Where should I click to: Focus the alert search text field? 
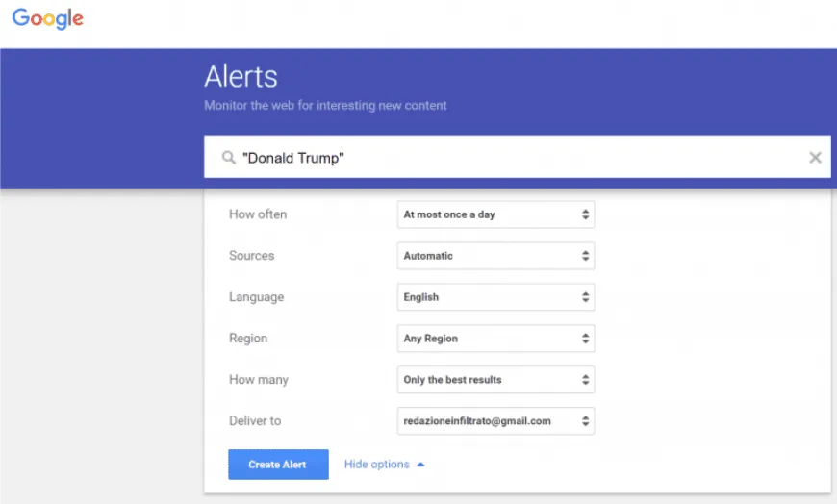point(520,158)
